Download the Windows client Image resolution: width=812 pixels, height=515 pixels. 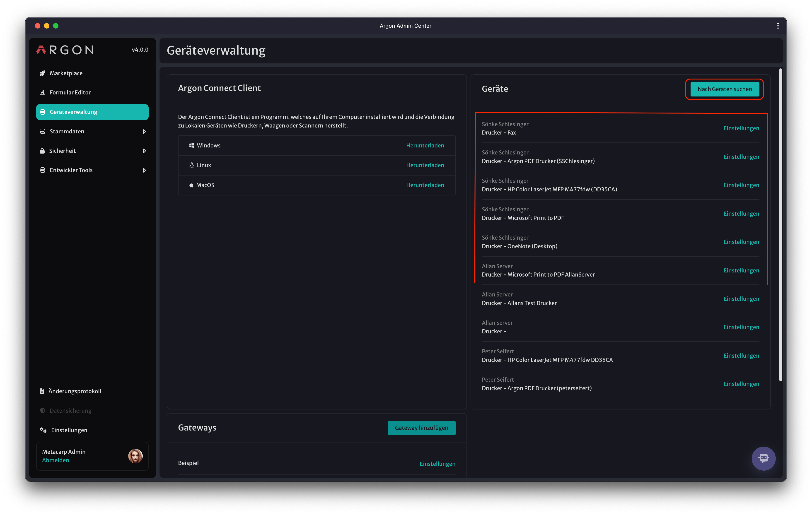tap(425, 145)
